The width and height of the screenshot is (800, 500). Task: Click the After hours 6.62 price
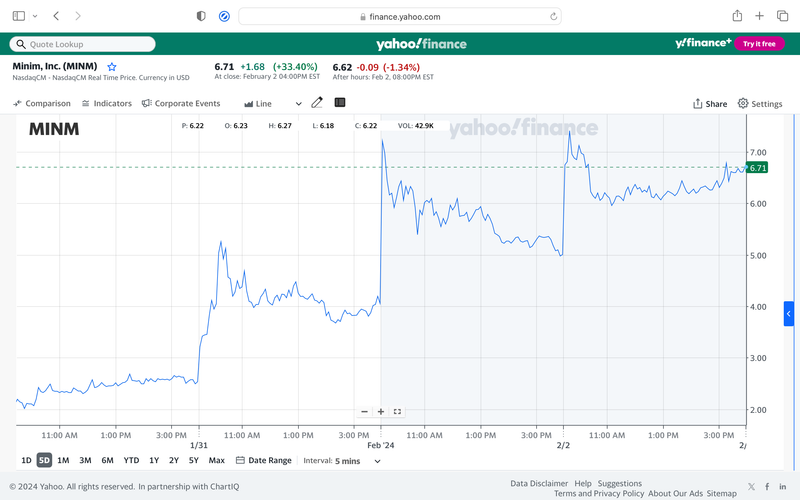pyautogui.click(x=342, y=67)
